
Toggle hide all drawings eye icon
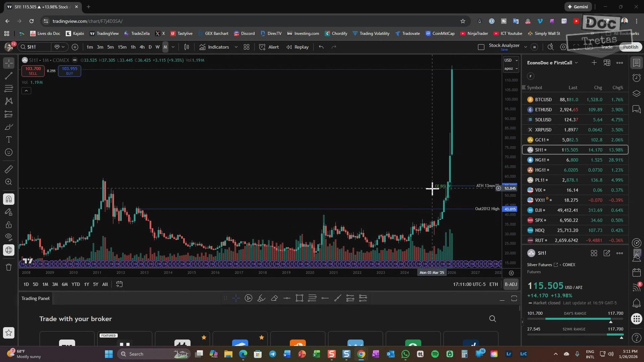[x=9, y=237]
